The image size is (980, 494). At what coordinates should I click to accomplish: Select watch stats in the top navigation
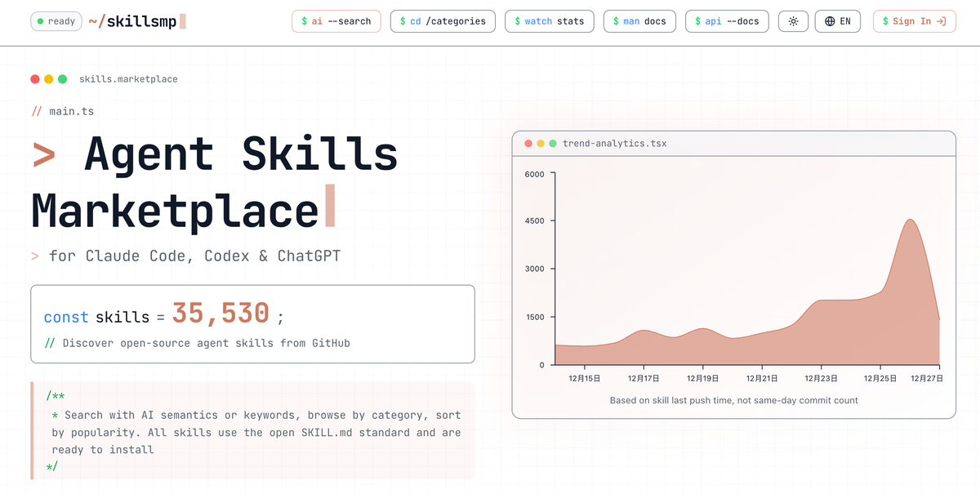point(549,21)
